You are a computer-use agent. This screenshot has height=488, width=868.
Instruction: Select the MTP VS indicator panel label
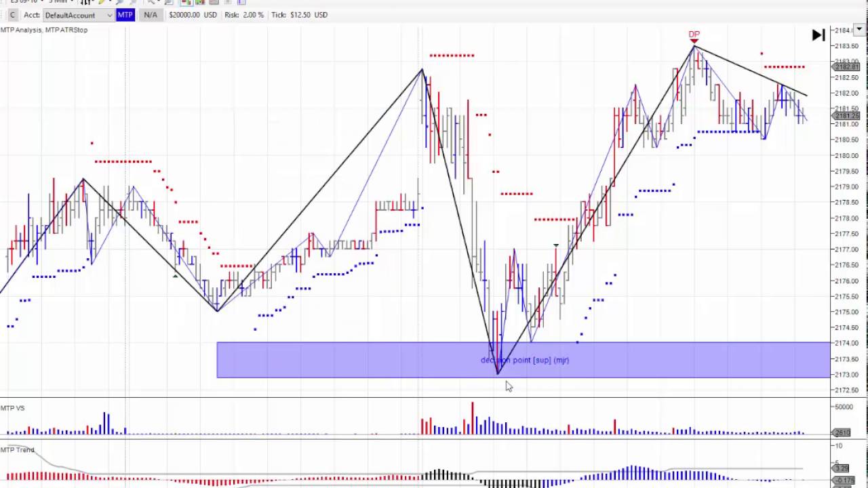pyautogui.click(x=13, y=408)
